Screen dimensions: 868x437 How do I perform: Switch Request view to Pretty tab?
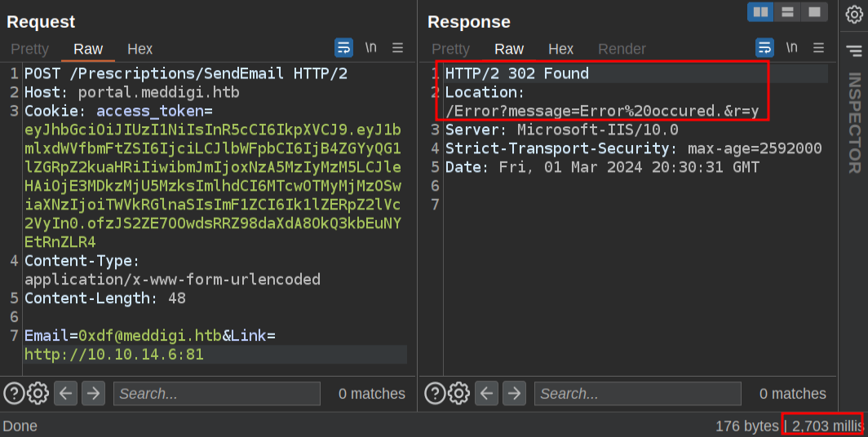click(30, 49)
